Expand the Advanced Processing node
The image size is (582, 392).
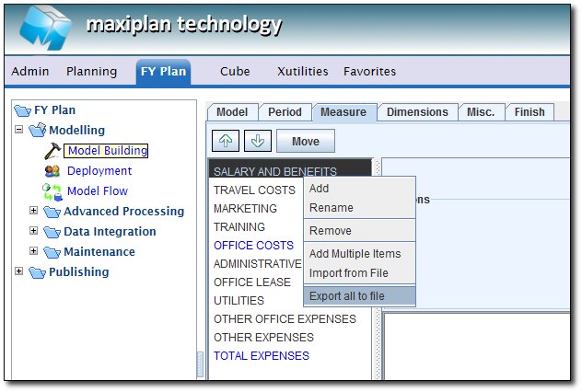34,211
